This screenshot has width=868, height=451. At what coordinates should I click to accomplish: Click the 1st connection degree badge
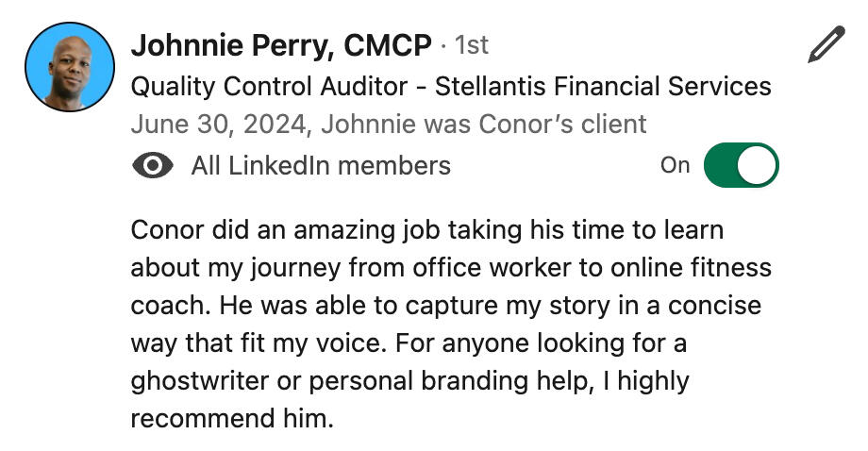click(x=472, y=45)
